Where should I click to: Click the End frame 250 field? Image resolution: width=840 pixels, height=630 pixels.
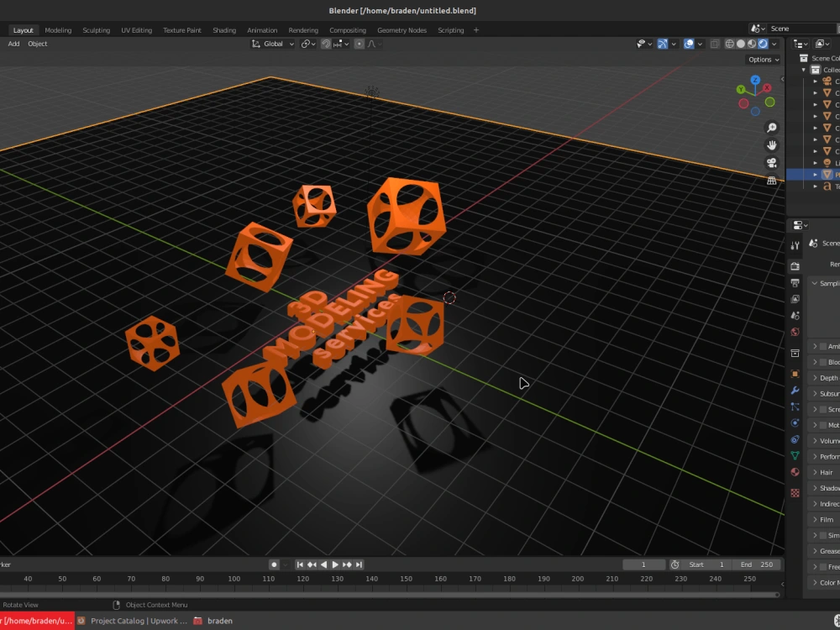757,564
